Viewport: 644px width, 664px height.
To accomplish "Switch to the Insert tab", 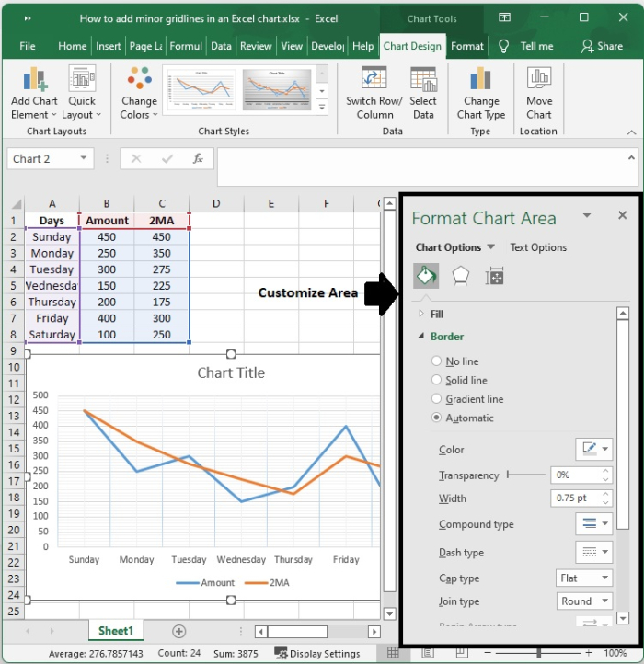I will click(x=108, y=46).
